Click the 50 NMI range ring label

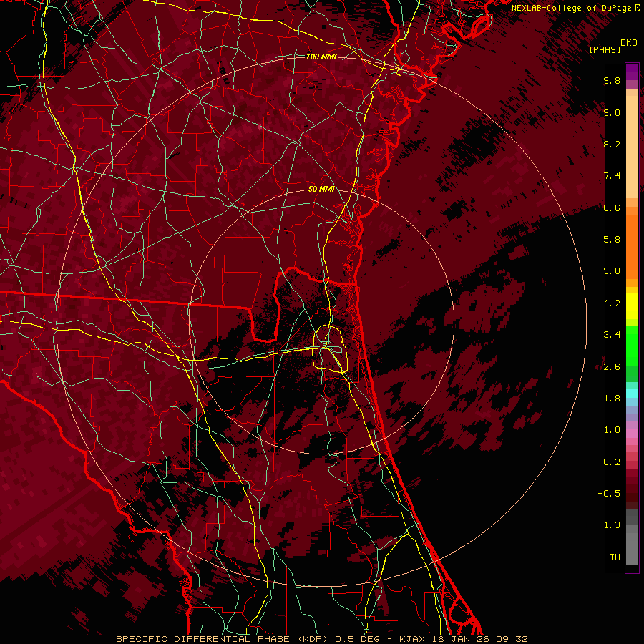[321, 190]
